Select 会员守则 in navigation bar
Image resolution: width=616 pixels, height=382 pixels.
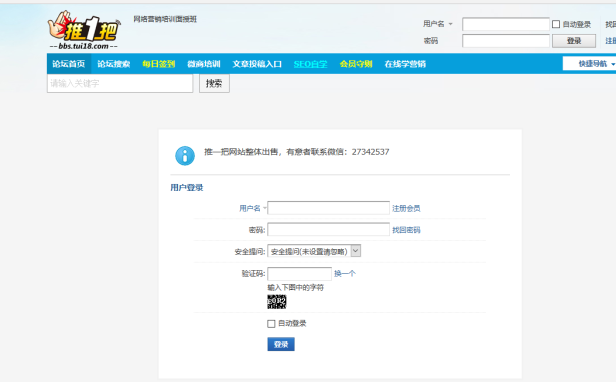click(356, 64)
